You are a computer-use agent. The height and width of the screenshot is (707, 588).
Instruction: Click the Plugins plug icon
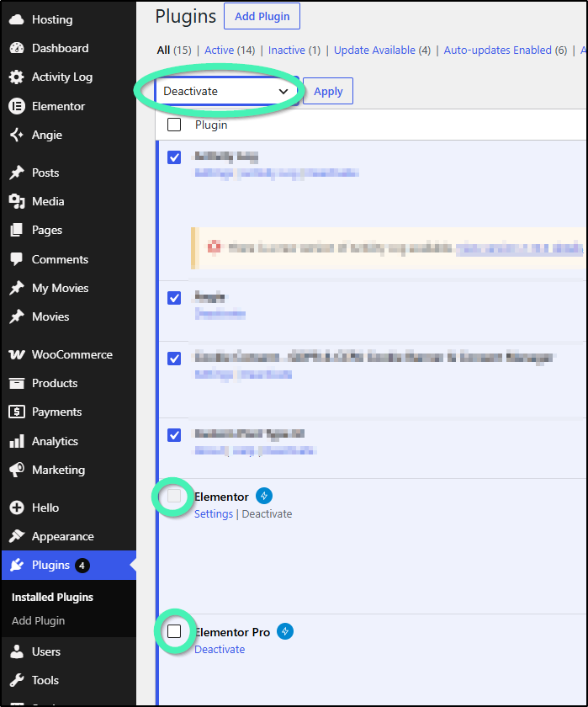tap(17, 565)
